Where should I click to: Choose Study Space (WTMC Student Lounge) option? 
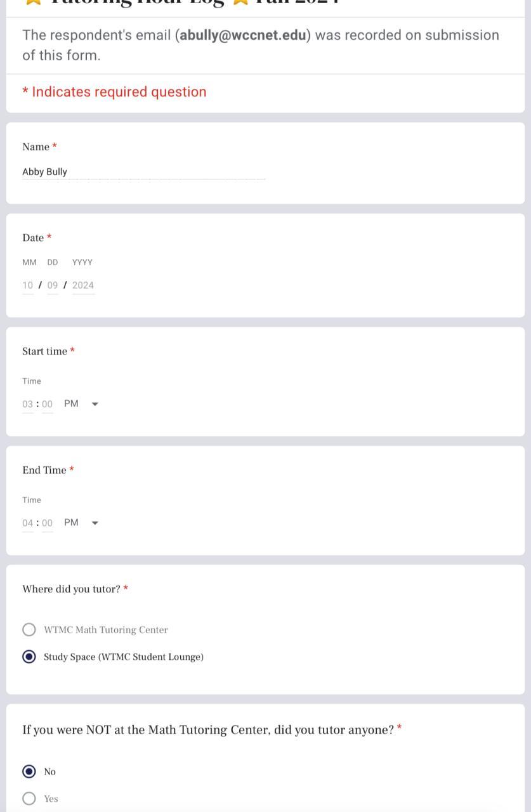coord(29,657)
